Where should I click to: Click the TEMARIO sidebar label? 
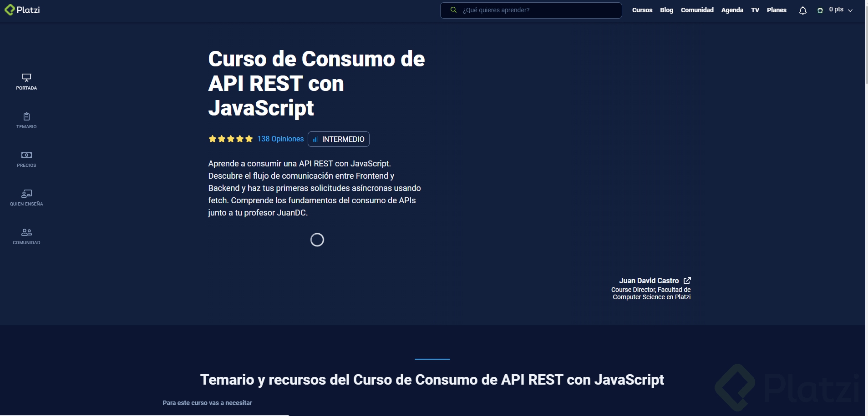point(26,127)
